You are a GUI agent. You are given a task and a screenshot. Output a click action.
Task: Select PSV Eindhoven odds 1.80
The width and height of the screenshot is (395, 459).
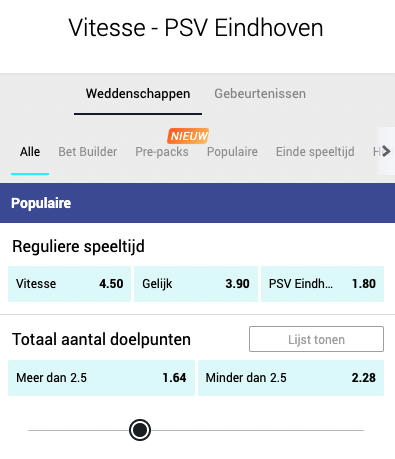tap(322, 284)
